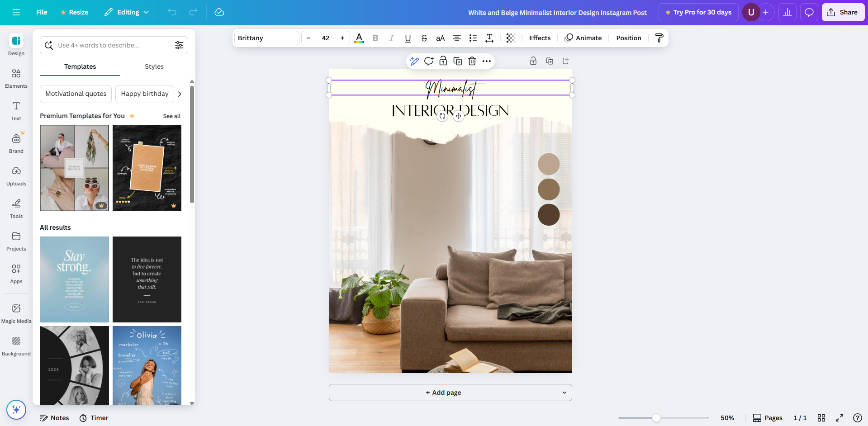
Task: Open the Brittany font selector
Action: point(266,38)
